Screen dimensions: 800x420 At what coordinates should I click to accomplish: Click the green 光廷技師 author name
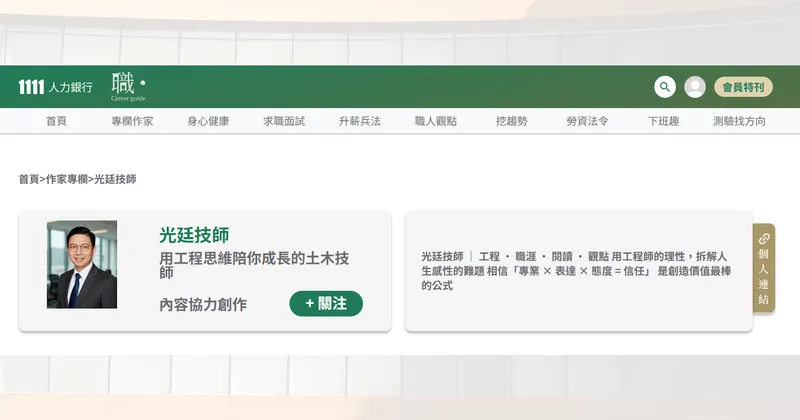(194, 235)
